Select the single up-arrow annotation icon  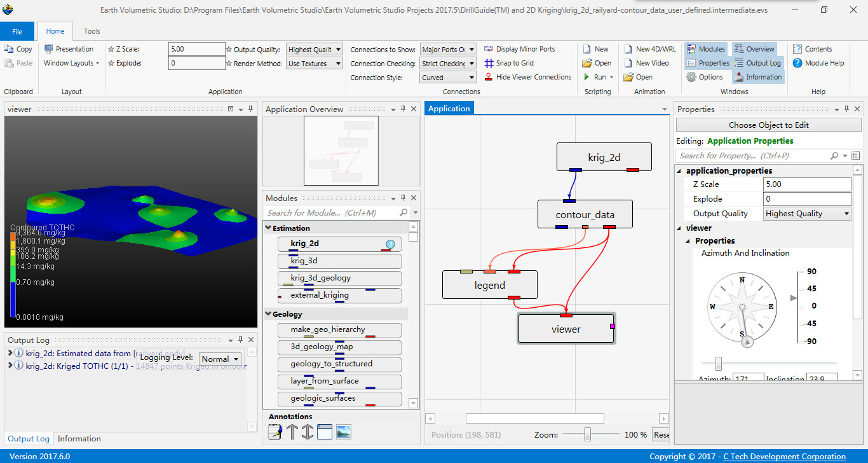[292, 432]
